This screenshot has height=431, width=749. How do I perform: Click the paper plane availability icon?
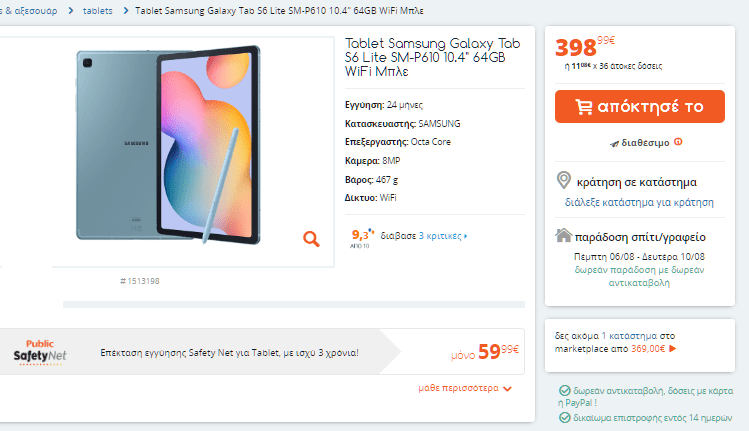[614, 143]
